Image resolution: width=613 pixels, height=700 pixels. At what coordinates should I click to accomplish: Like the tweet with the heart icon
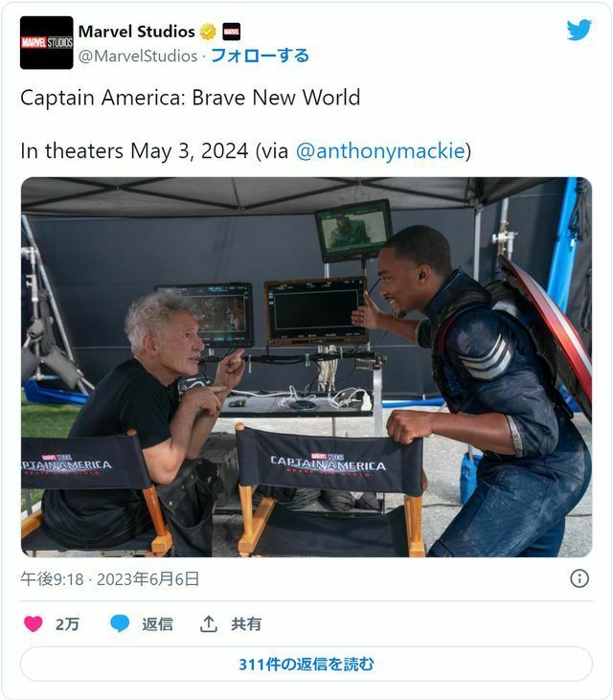pos(33,623)
